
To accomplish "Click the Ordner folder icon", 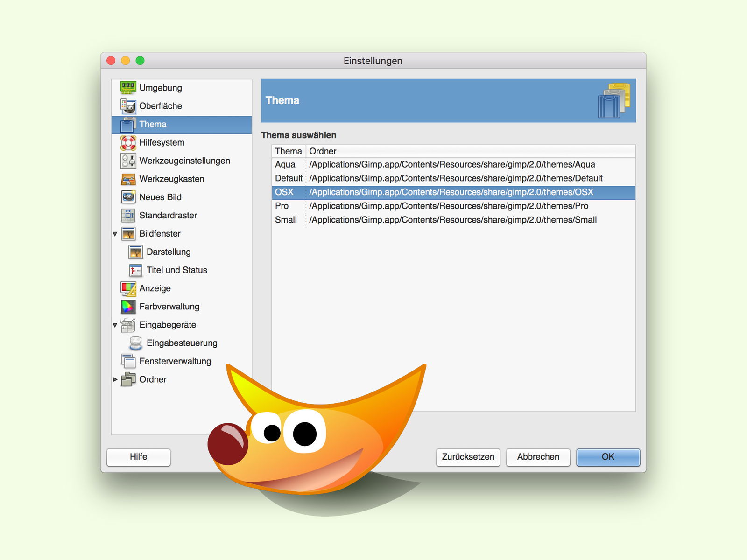I will (128, 379).
